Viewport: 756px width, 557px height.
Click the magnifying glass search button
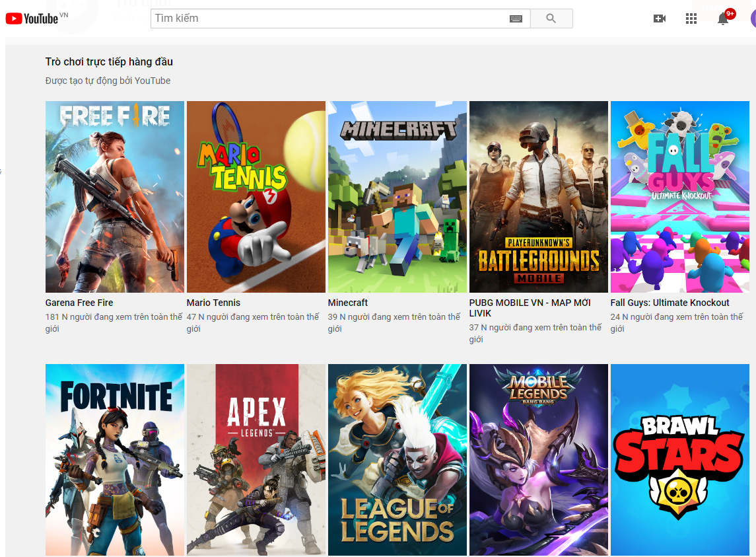(x=551, y=19)
